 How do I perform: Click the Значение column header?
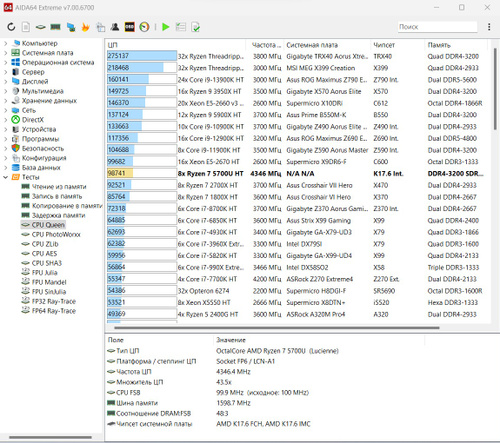click(x=319, y=340)
